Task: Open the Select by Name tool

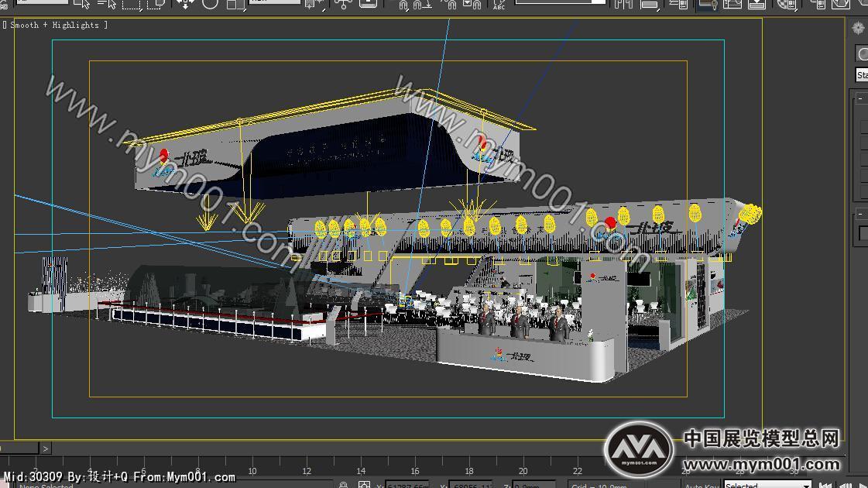Action: [x=107, y=4]
